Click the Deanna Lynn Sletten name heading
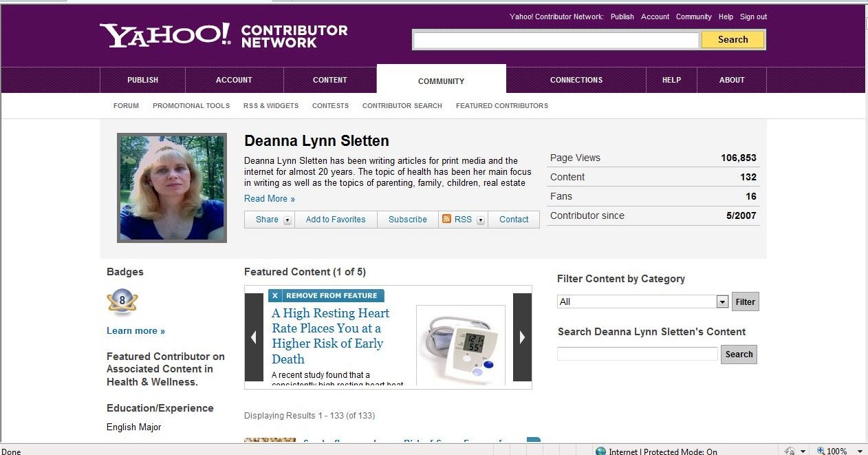The image size is (868, 455). [316, 141]
